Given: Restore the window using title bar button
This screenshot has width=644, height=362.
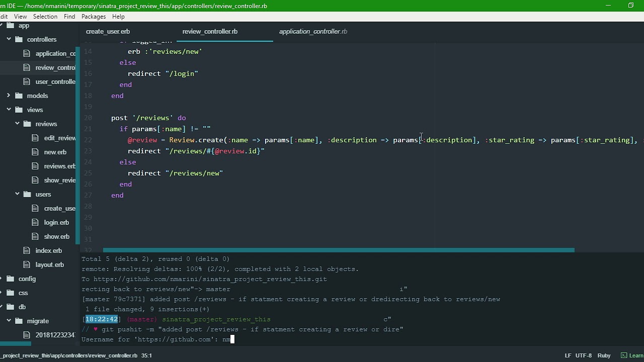Looking at the screenshot, I should point(631,6).
